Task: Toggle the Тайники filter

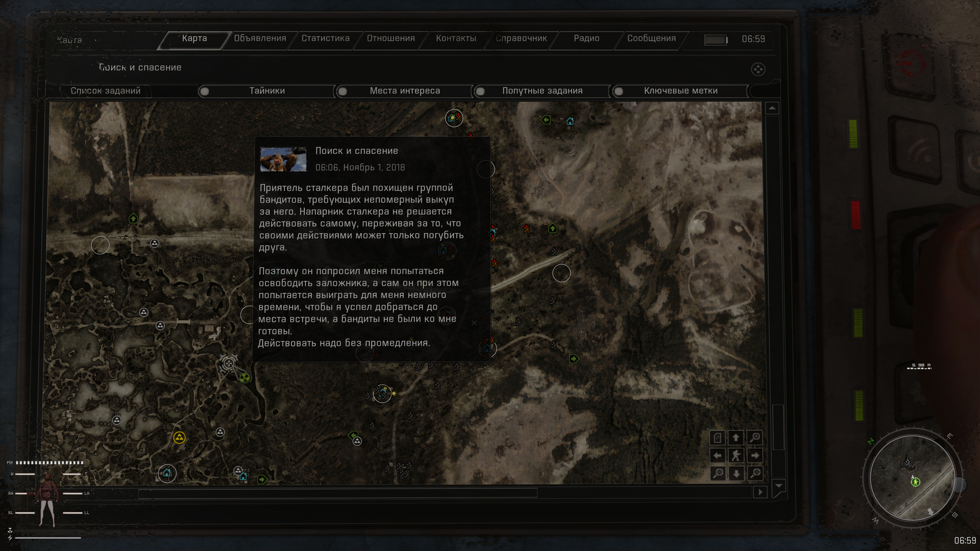Action: tap(205, 91)
